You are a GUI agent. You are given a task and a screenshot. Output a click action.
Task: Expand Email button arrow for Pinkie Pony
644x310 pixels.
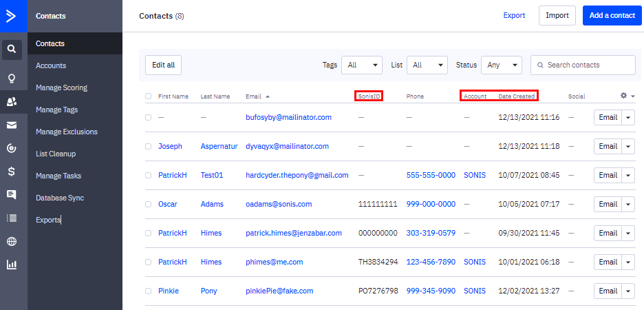coord(629,291)
